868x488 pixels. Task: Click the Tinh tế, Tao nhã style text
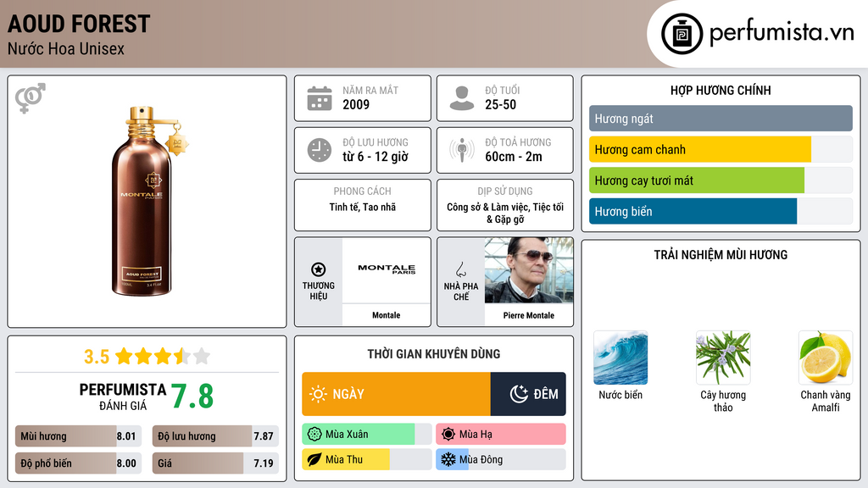click(x=363, y=207)
